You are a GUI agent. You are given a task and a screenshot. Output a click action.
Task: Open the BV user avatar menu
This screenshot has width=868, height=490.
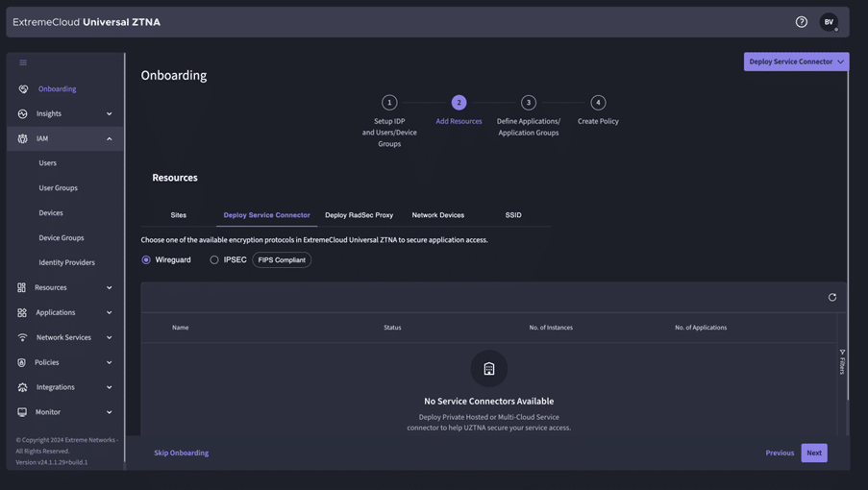click(x=829, y=22)
